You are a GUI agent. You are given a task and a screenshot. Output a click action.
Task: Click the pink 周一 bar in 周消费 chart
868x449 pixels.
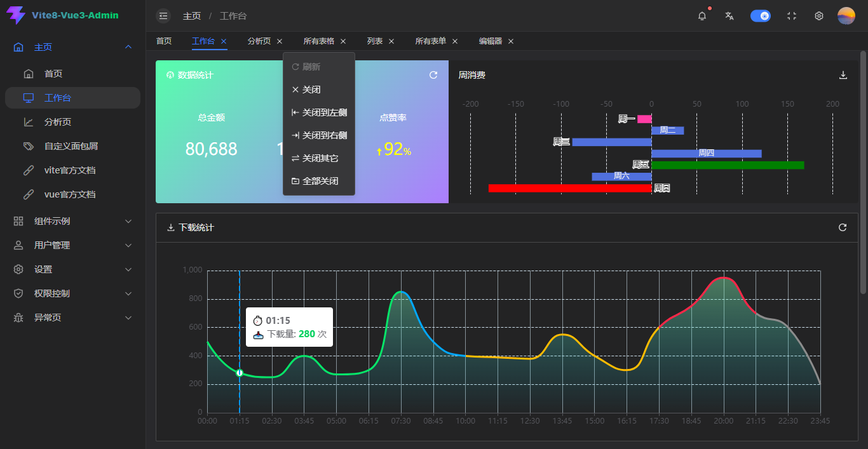tap(644, 119)
